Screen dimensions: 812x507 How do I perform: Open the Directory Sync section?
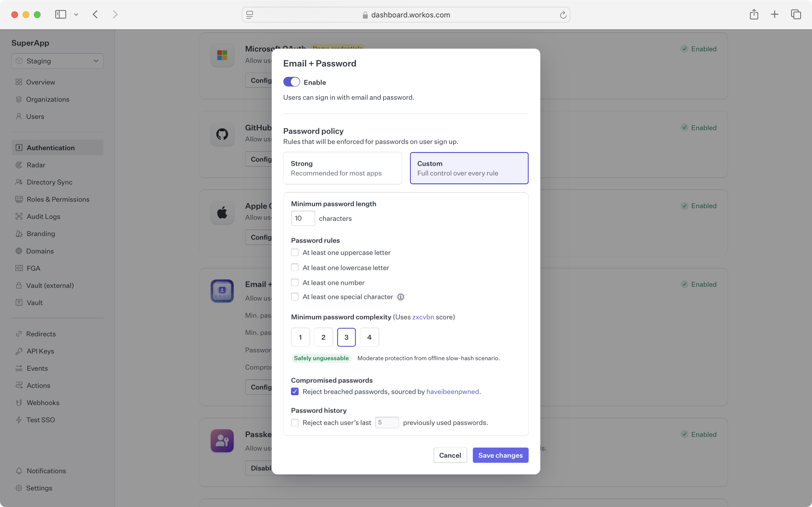[49, 182]
